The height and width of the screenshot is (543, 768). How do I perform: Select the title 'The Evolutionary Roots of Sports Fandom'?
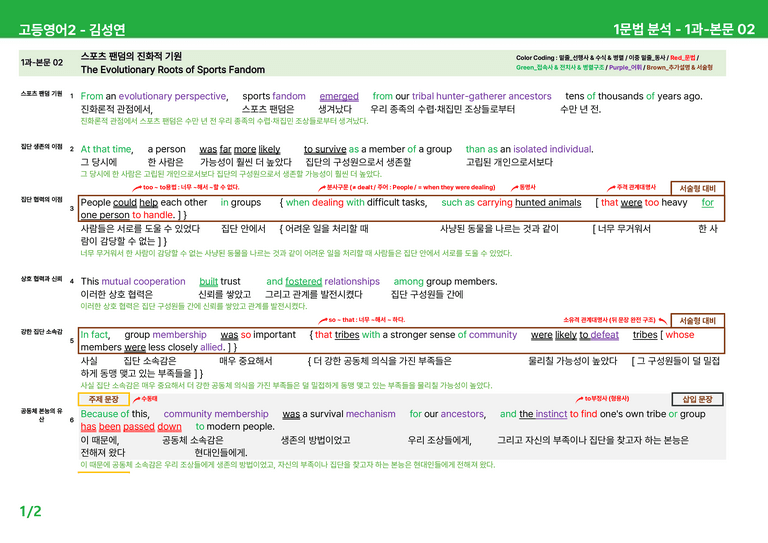tap(173, 70)
